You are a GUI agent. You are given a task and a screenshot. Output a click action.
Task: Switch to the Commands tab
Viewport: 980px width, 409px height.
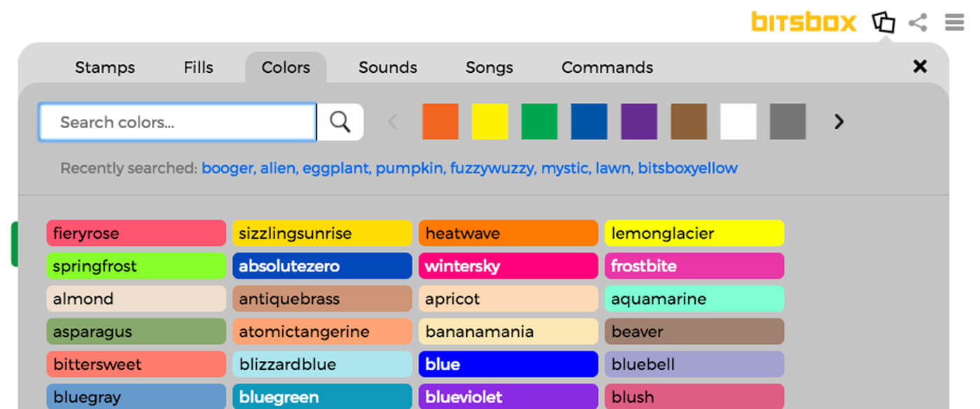pyautogui.click(x=607, y=67)
